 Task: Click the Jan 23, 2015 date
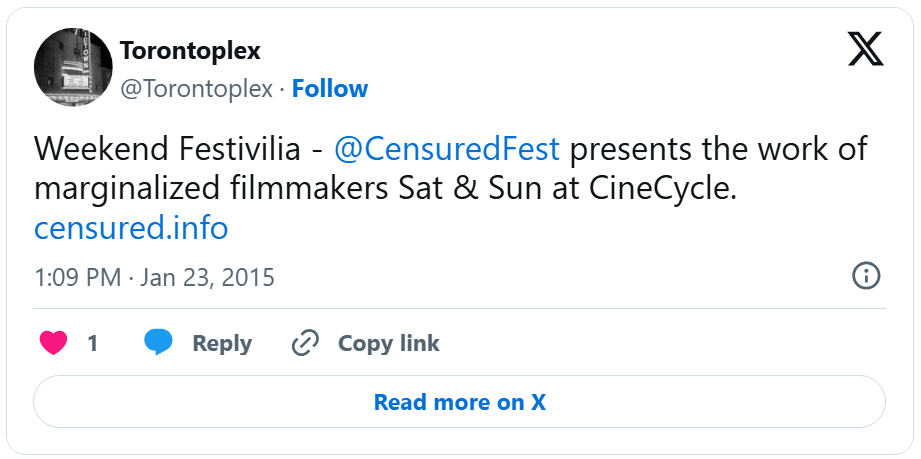click(x=207, y=277)
